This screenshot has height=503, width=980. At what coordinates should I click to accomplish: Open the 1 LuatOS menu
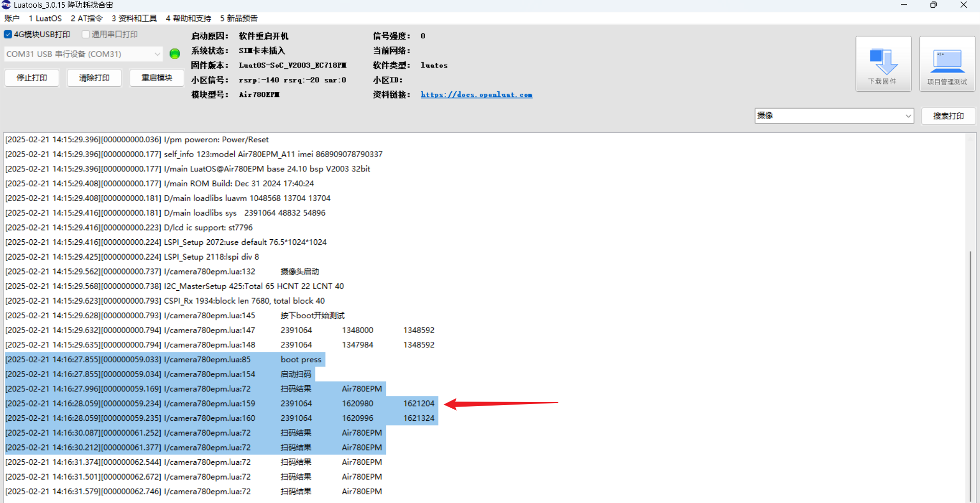(x=45, y=18)
